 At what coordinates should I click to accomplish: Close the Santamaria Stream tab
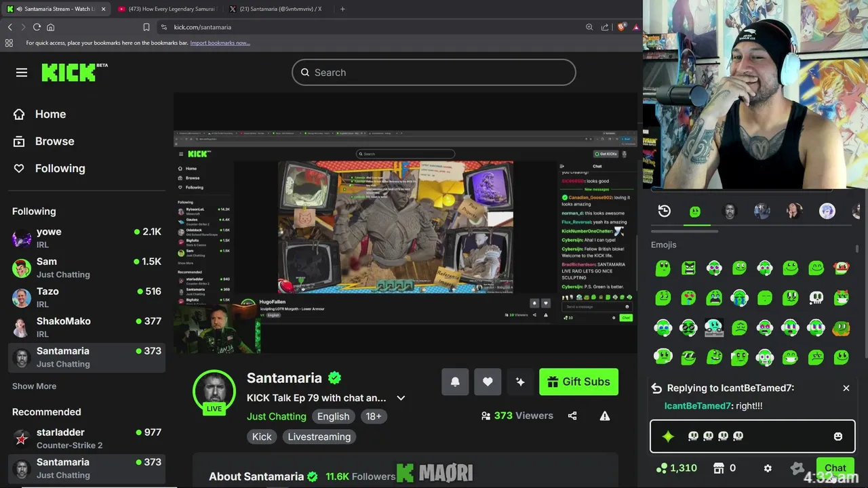click(x=103, y=9)
